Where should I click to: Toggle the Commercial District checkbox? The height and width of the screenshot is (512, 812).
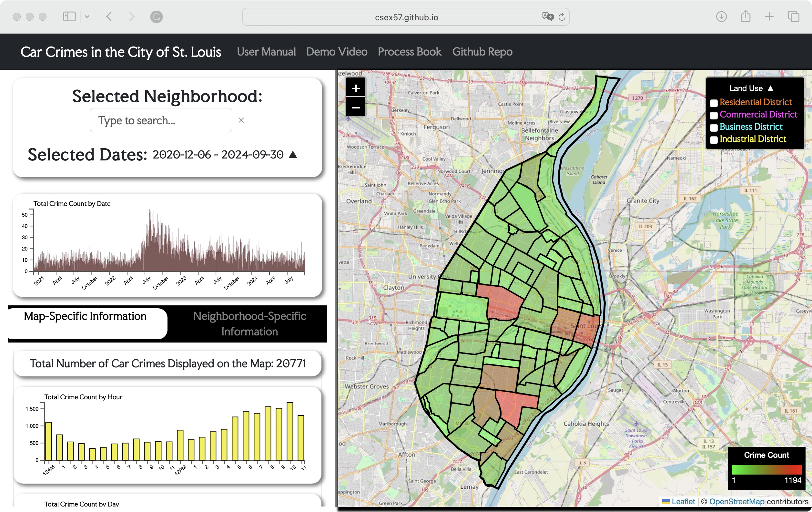coord(714,115)
